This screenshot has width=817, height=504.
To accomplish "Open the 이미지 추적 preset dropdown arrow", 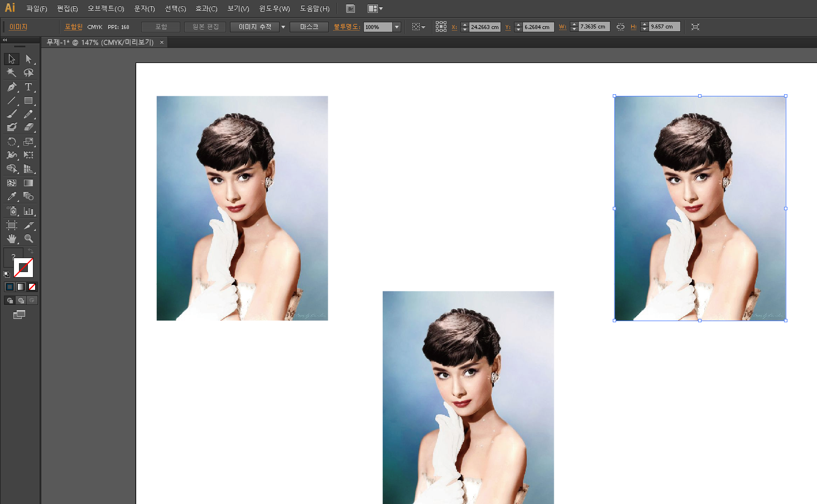I will [x=283, y=27].
